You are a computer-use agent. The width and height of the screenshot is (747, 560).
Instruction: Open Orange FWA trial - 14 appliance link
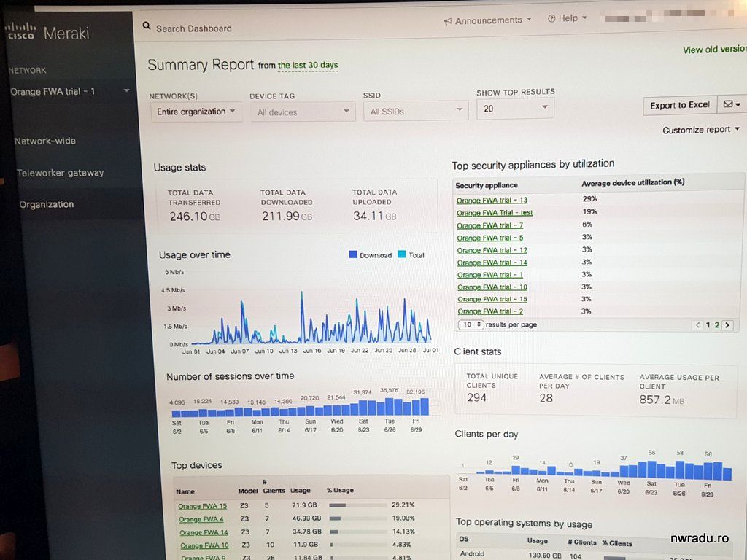point(492,262)
